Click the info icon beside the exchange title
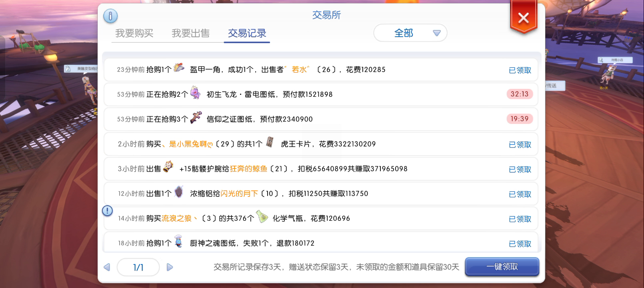This screenshot has height=288, width=644. [x=110, y=16]
